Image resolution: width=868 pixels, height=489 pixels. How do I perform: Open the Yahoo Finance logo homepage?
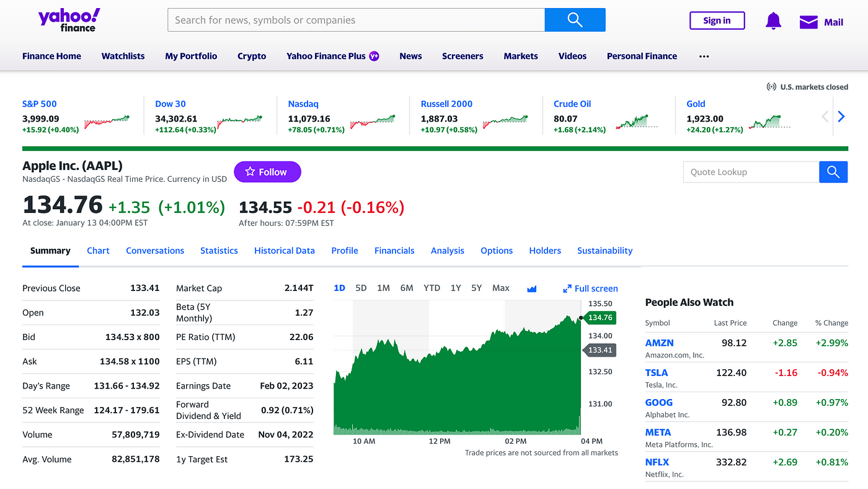(x=69, y=20)
